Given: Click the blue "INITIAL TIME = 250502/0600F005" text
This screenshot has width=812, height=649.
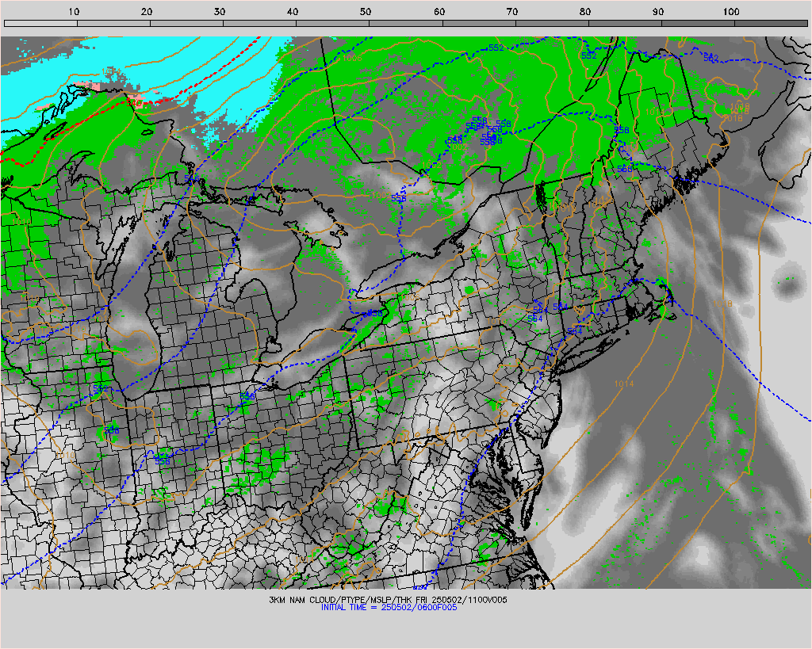Looking at the screenshot, I should [x=389, y=608].
